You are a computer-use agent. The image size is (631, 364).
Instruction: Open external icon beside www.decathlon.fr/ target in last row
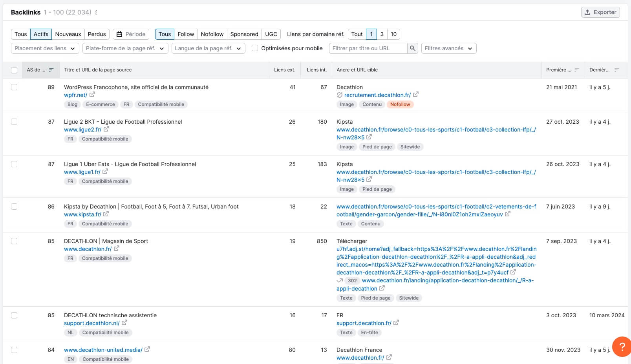click(389, 357)
